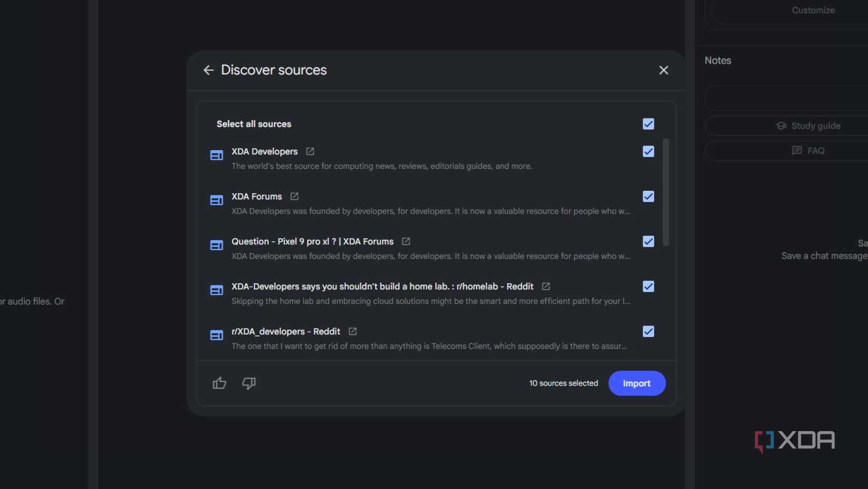Close the Discover sources dialog
Screen dimensions: 868x489
coord(663,70)
